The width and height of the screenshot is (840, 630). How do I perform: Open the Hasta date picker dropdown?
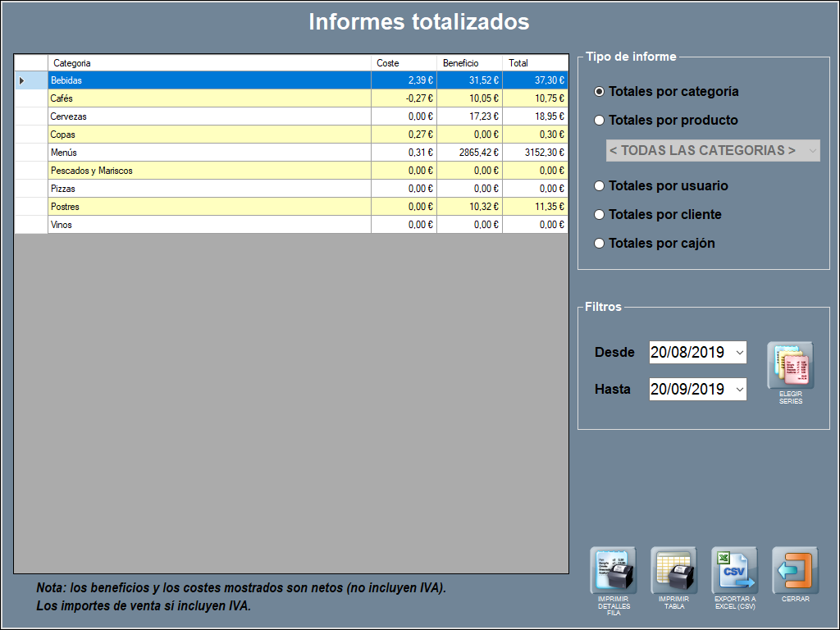tap(739, 390)
